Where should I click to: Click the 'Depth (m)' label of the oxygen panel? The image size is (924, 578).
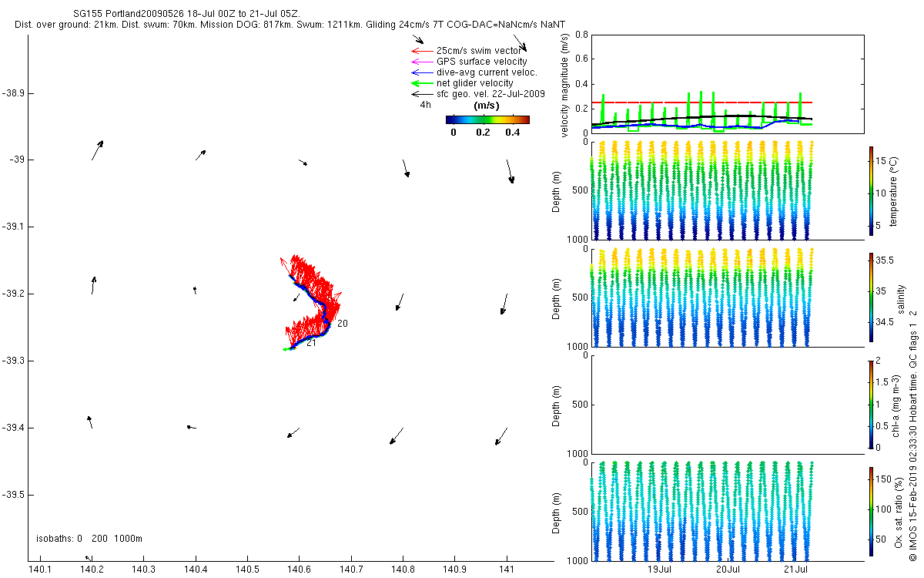pos(557,512)
